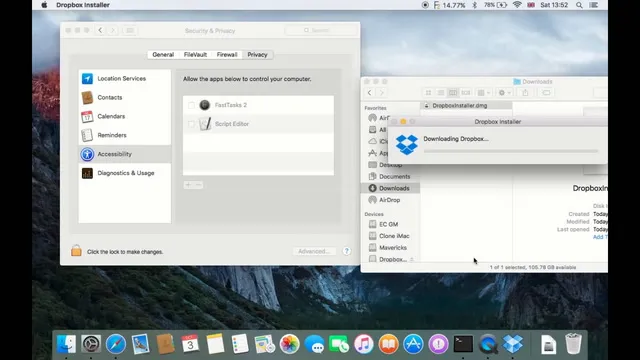Click the Finder share button

525,93
